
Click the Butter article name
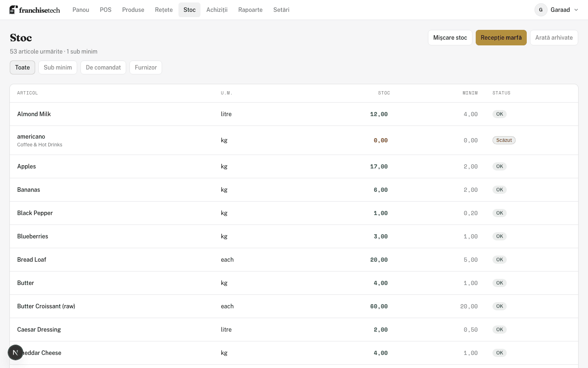tap(25, 283)
